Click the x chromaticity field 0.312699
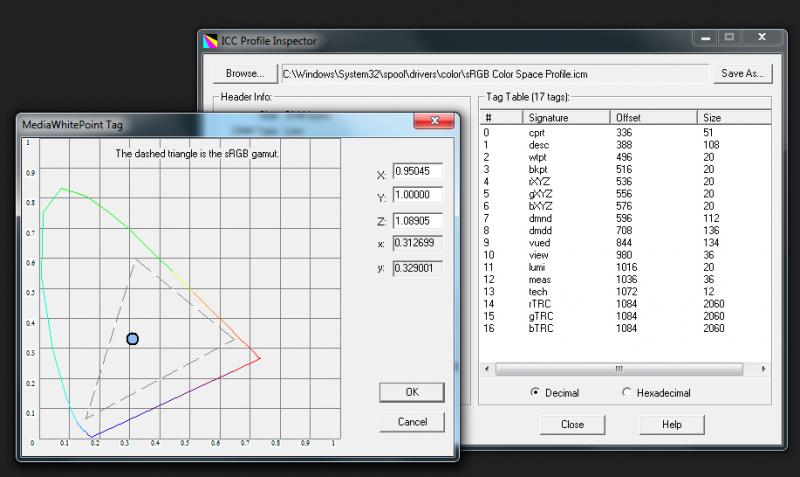This screenshot has height=477, width=800. coord(417,243)
